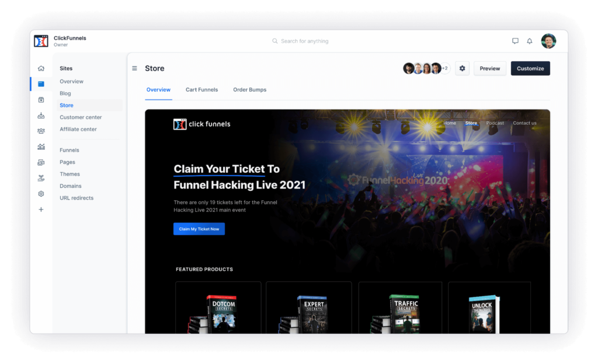
Task: Click the sidebar icon above the settings gear
Action: tap(41, 178)
